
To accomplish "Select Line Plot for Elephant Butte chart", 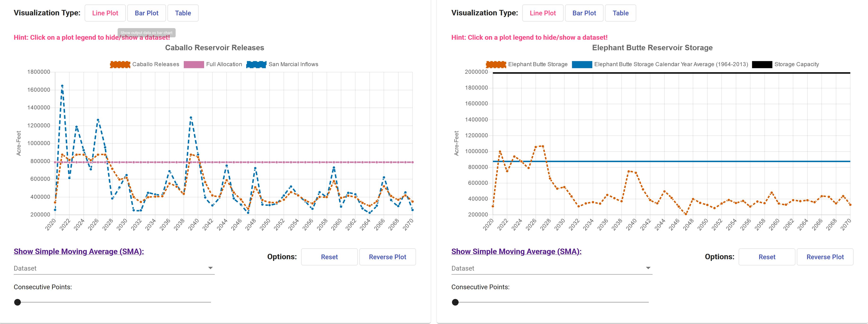I will pos(543,13).
